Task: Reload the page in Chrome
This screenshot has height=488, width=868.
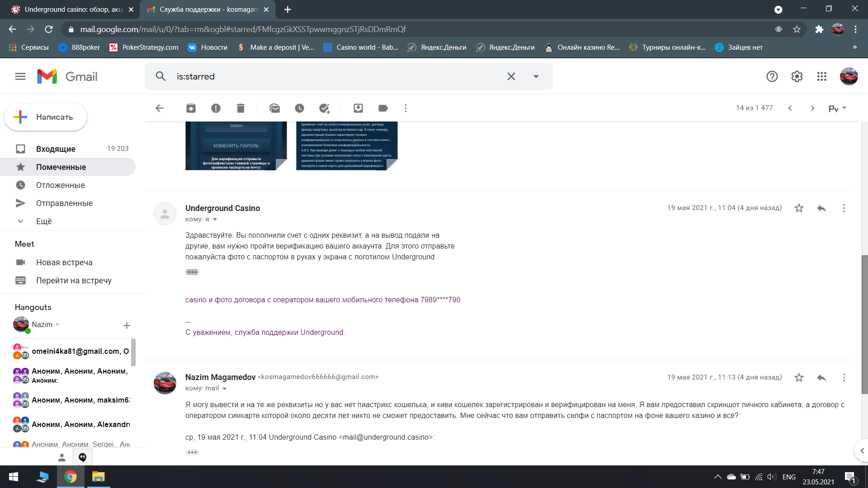Action: pos(49,29)
